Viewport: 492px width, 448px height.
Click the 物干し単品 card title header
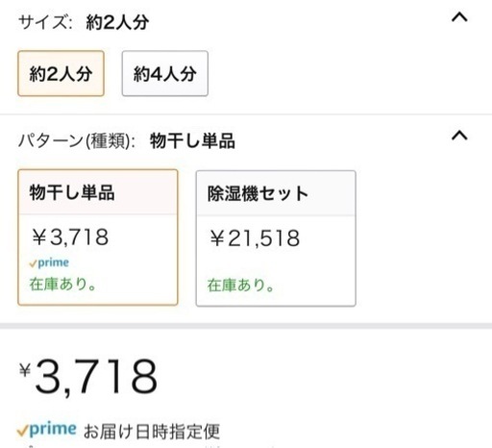tap(98, 192)
